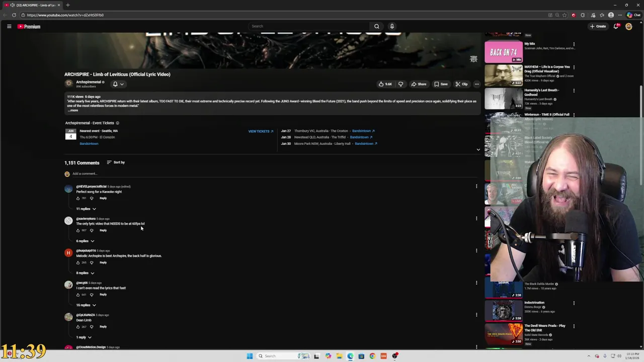Click the Create button
This screenshot has width=644, height=362.
pyautogui.click(x=598, y=26)
